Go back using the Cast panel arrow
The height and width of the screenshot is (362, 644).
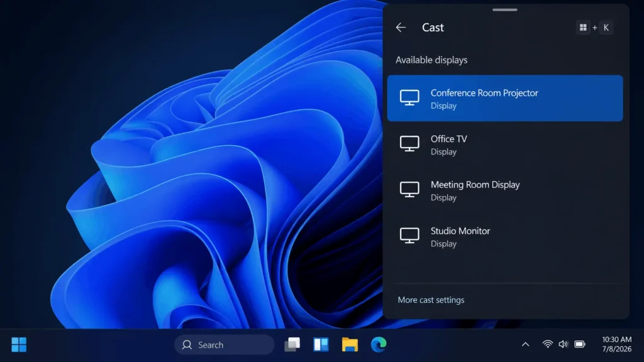[x=401, y=28]
